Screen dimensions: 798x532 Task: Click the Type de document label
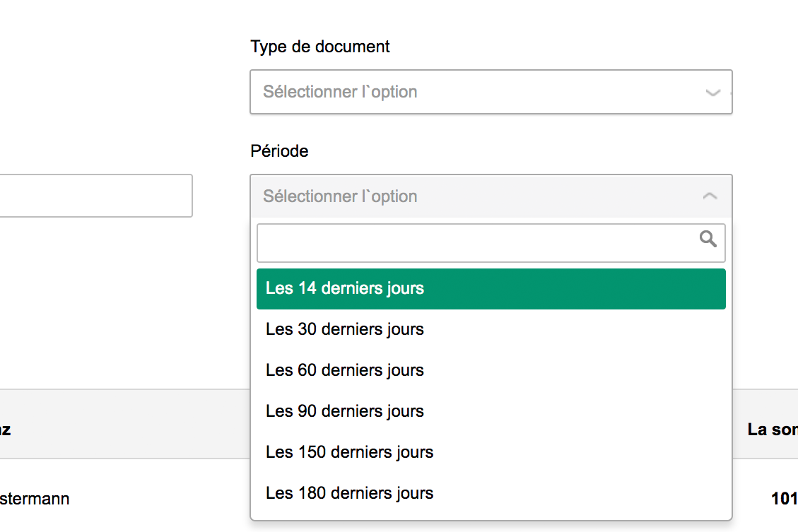319,47
